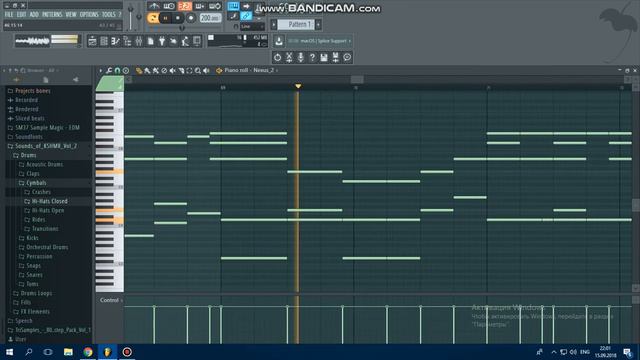Click the download icon in news panel

279,41
